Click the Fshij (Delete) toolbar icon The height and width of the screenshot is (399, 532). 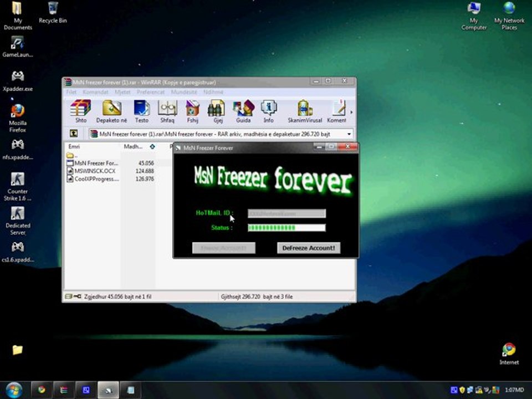[x=192, y=111]
